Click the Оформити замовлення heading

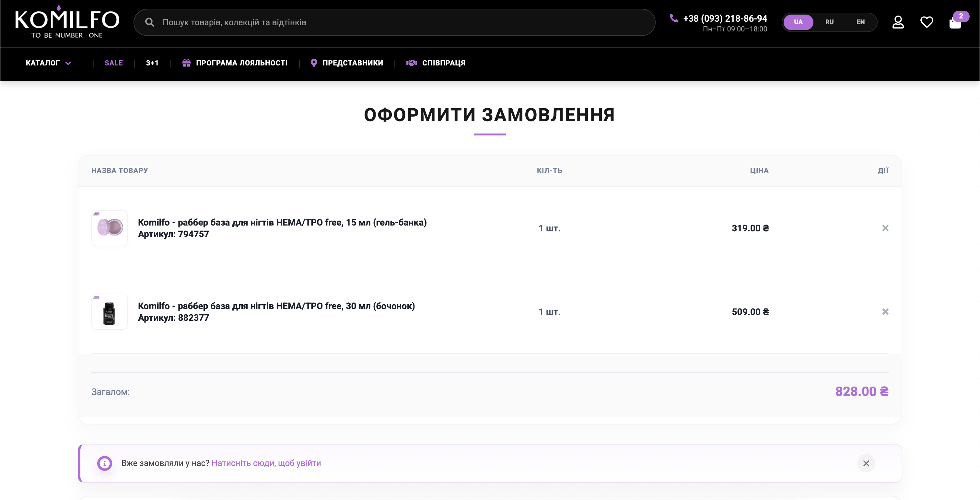(490, 114)
